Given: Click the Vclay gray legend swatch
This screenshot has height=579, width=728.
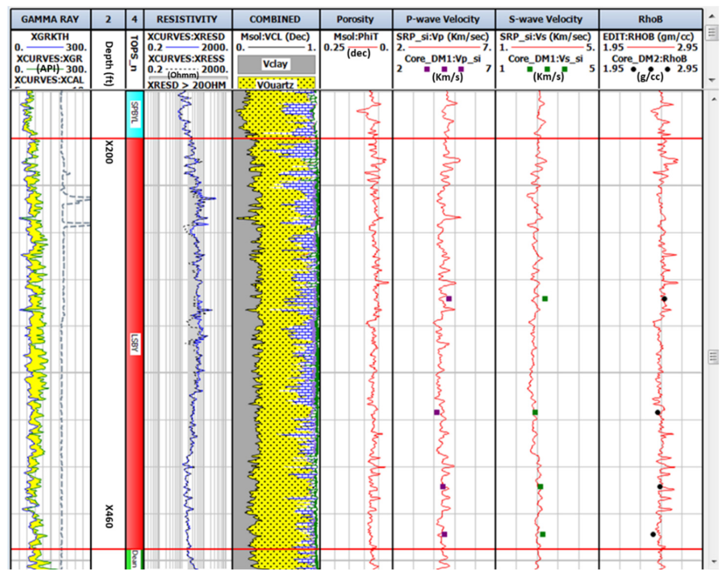Looking at the screenshot, I should 276,64.
